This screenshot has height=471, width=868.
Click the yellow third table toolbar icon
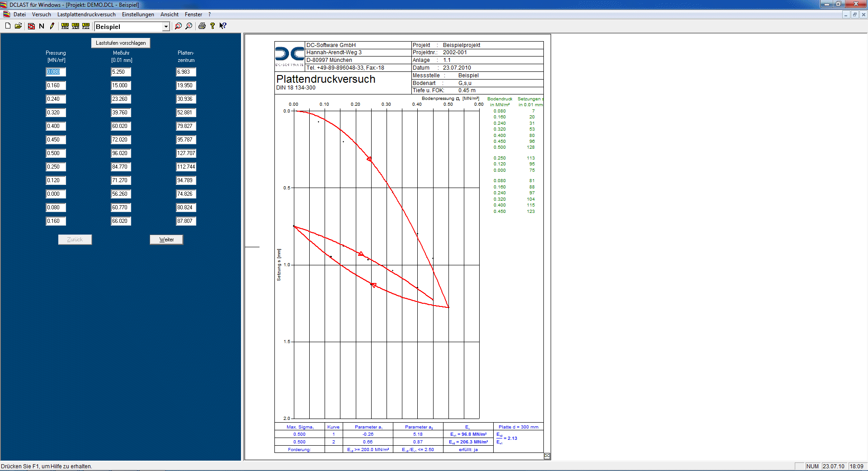[x=86, y=26]
